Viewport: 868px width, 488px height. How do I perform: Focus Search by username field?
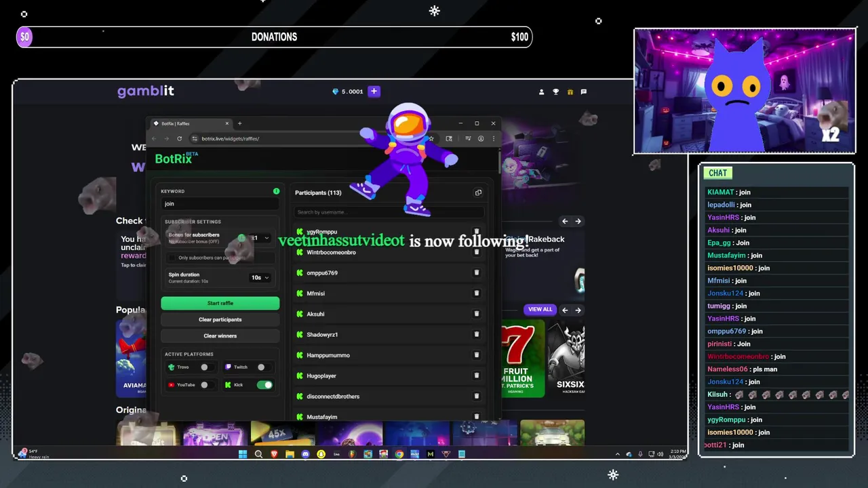point(388,212)
